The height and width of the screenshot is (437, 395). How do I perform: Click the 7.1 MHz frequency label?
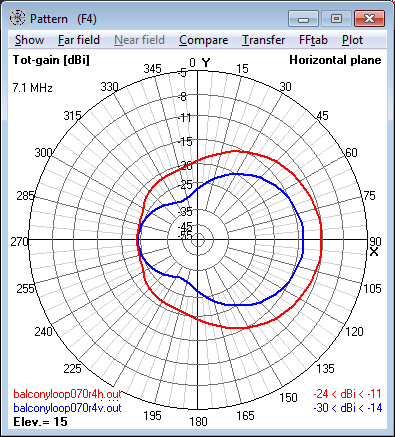32,88
